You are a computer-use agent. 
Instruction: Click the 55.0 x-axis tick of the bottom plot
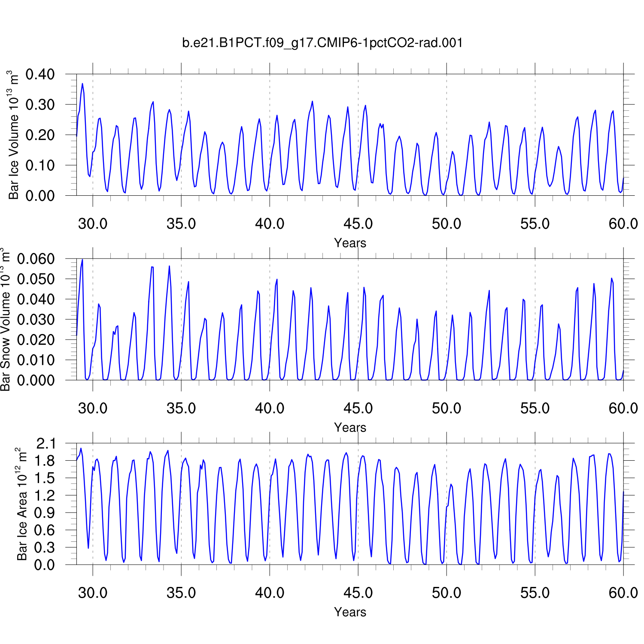[x=535, y=593]
